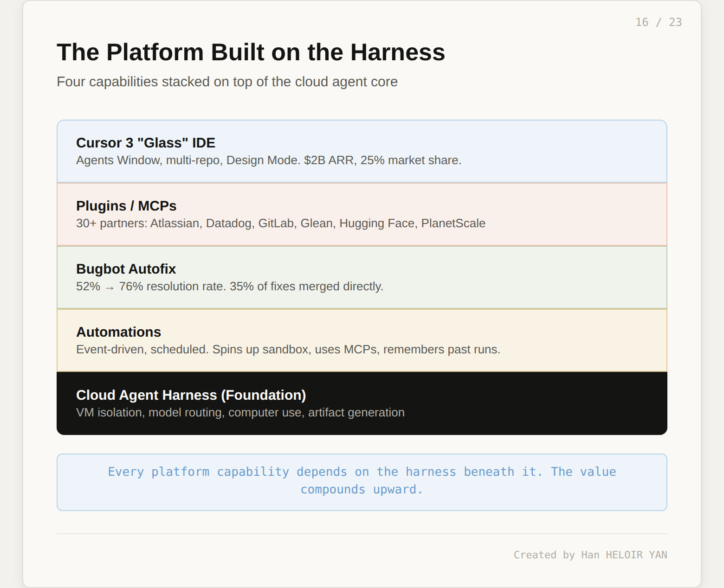Click the arrow between 52% and 76%
Screen dimensions: 724x588
click(110, 288)
